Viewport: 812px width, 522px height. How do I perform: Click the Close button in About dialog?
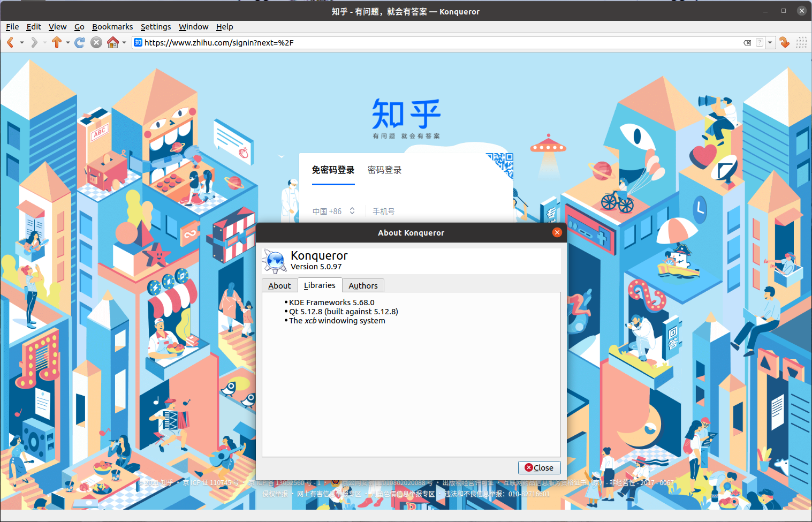(539, 467)
